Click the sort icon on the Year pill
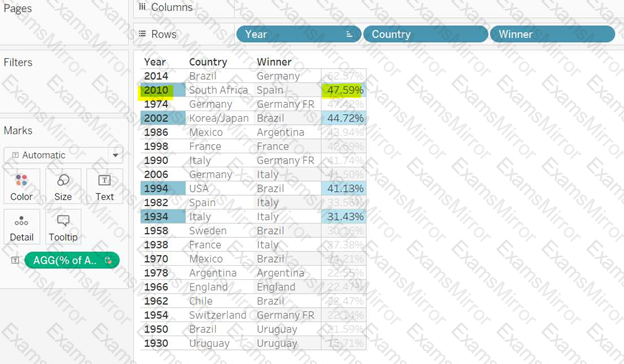Image resolution: width=624 pixels, height=364 pixels. (x=349, y=34)
